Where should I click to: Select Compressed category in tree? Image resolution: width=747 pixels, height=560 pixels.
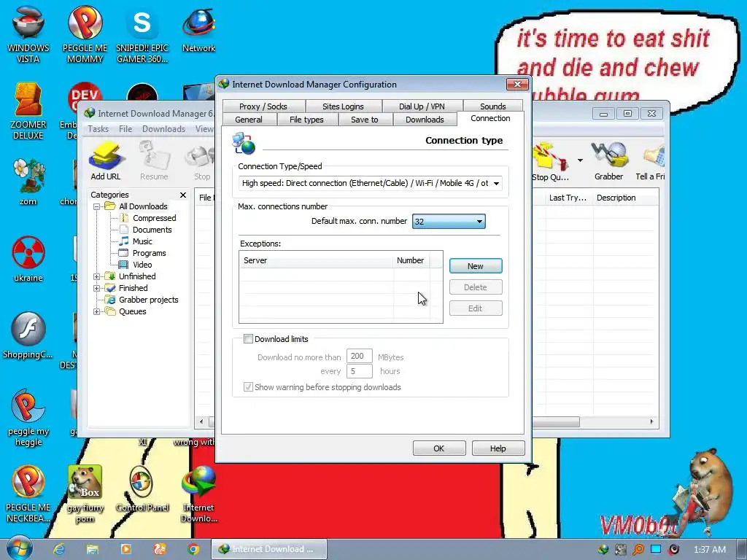(x=155, y=218)
